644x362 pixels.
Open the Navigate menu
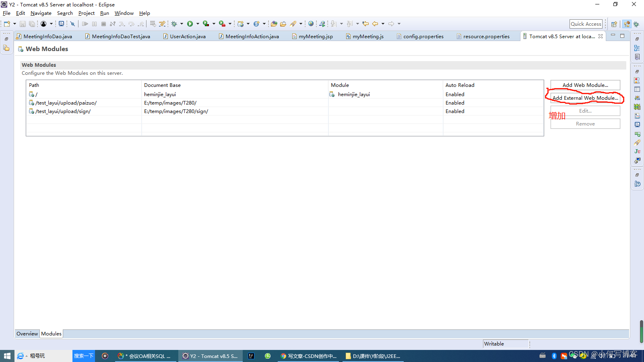point(41,13)
